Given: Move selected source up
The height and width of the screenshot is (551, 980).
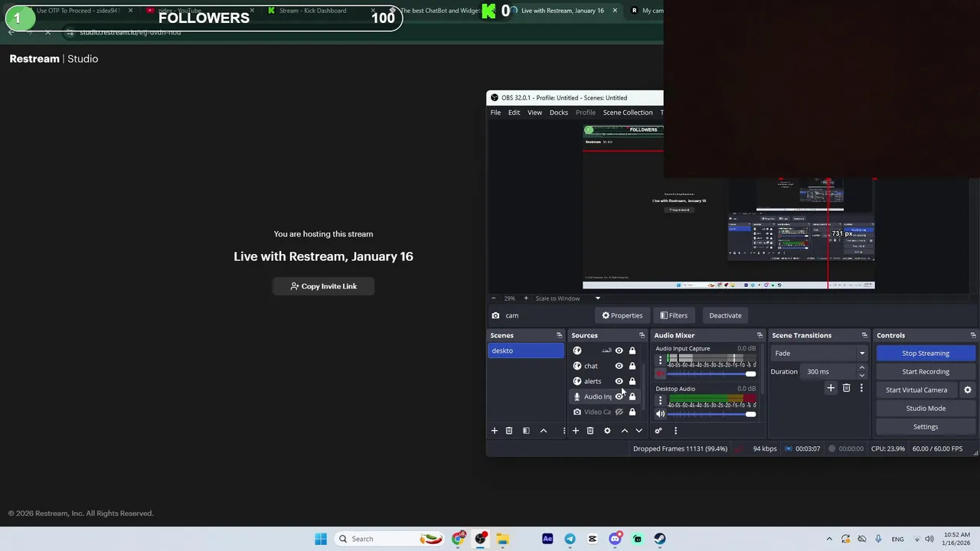Looking at the screenshot, I should point(625,431).
